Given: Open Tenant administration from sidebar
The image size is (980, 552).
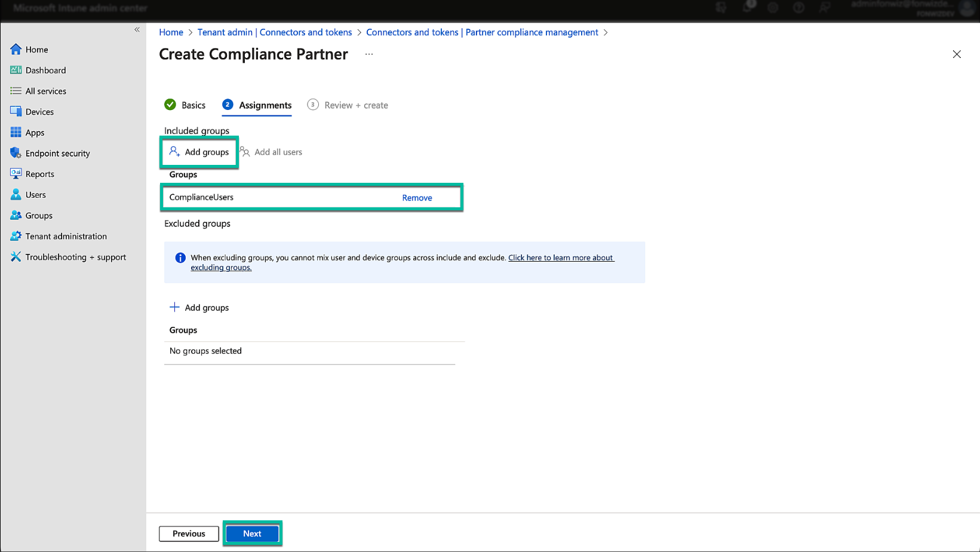Looking at the screenshot, I should tap(66, 236).
